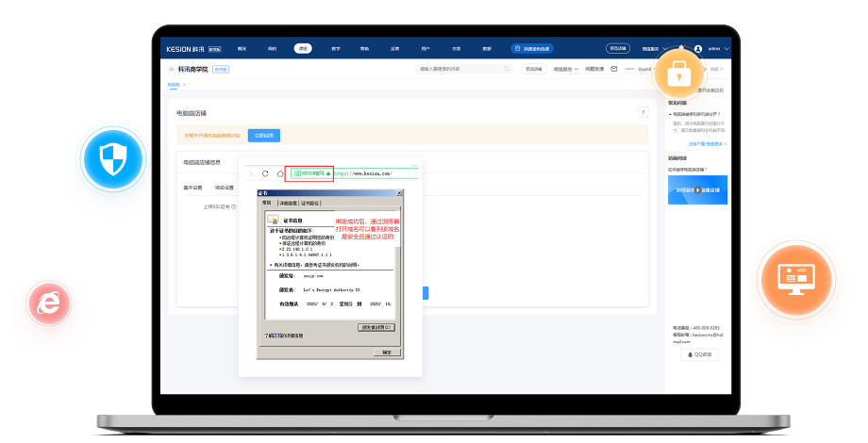
Task: Click the 颁发者说明 button
Action: tap(376, 327)
